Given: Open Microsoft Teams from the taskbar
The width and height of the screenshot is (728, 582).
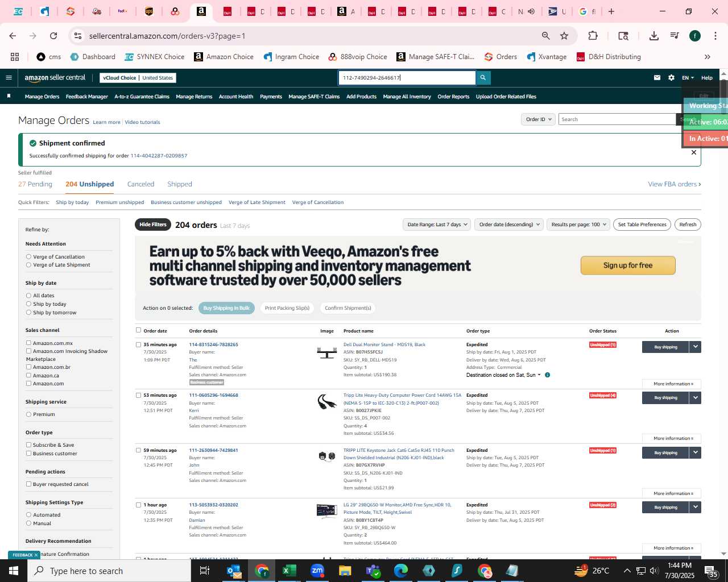Looking at the screenshot, I should tap(373, 571).
